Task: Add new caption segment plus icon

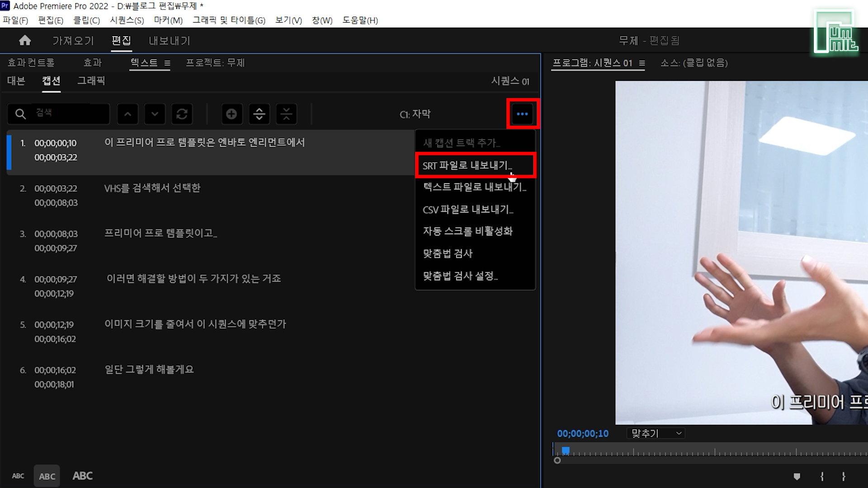Action: coord(231,114)
